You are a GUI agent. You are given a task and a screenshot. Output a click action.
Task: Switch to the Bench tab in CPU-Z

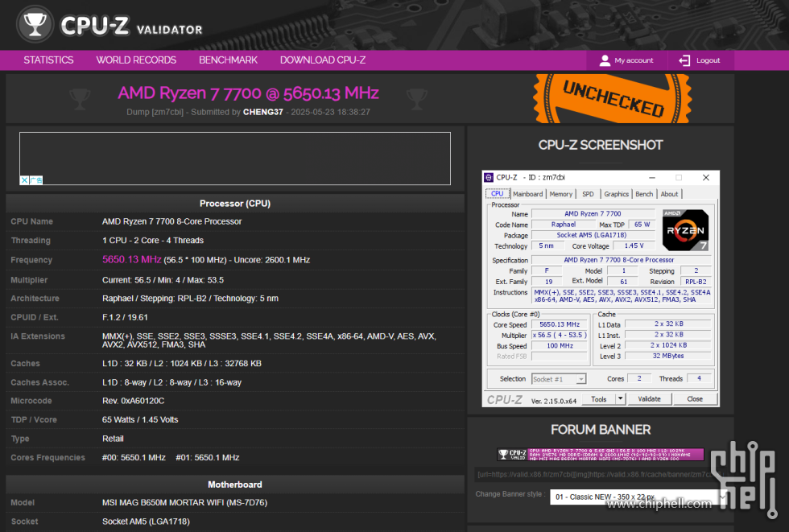tap(644, 194)
